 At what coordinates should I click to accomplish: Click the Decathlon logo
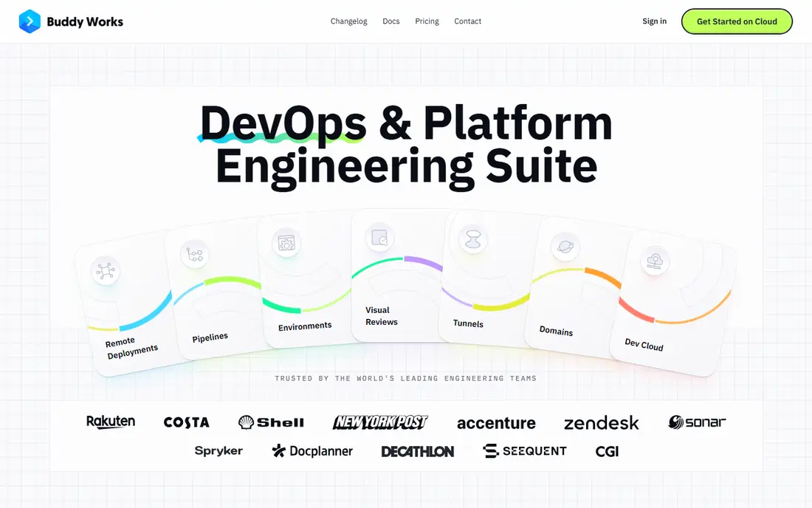click(x=417, y=452)
